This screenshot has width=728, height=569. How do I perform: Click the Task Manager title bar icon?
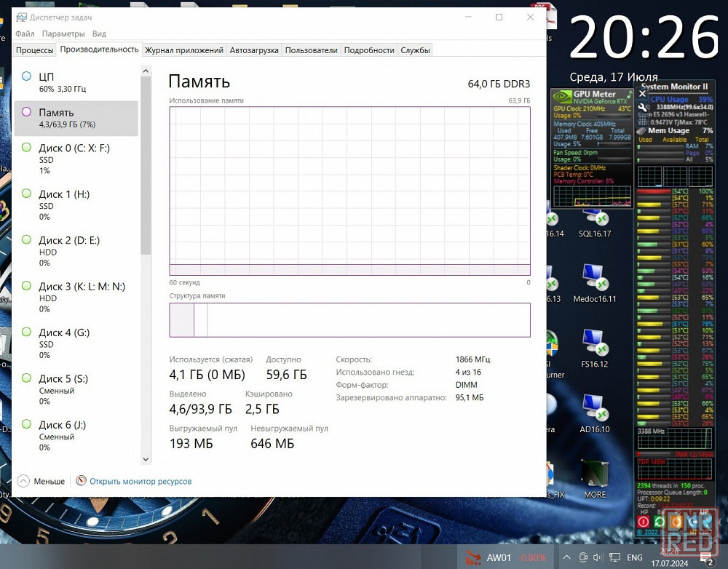(21, 17)
